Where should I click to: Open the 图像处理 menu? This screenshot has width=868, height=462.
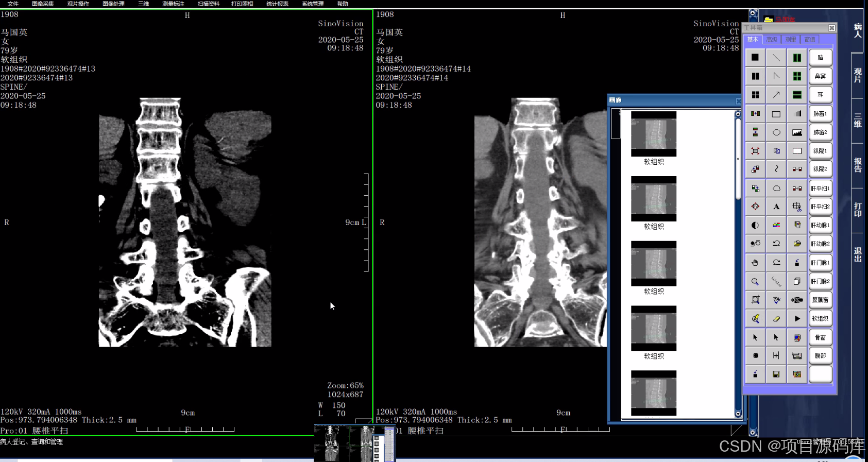click(x=113, y=4)
